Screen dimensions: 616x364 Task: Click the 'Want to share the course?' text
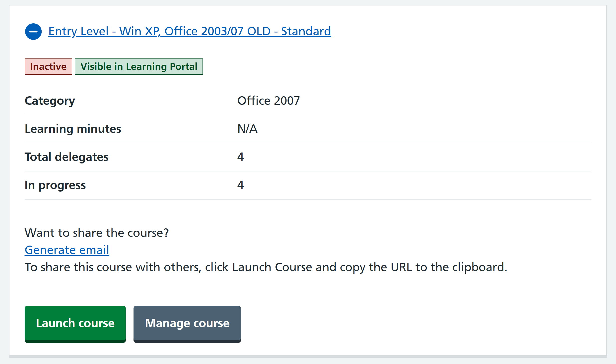[97, 233]
